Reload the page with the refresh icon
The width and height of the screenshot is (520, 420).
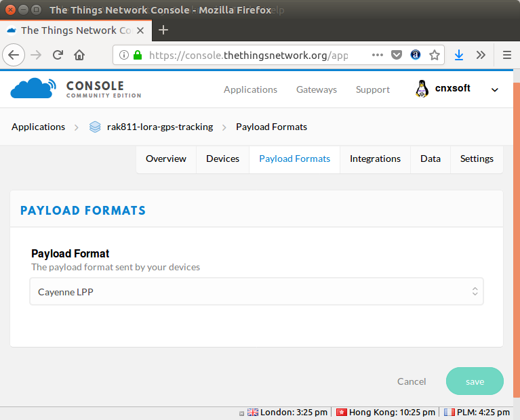[58, 55]
